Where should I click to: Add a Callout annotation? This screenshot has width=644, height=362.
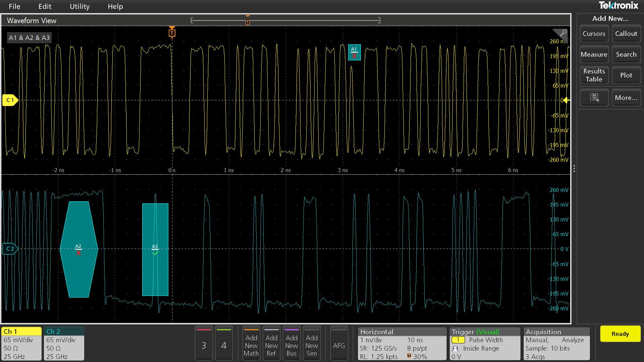(626, 34)
